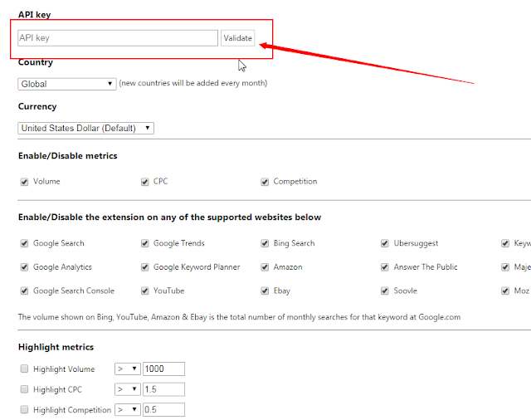This screenshot has width=531, height=420.
Task: Open the Highlight Volume comparison operator dropdown
Action: 127,369
